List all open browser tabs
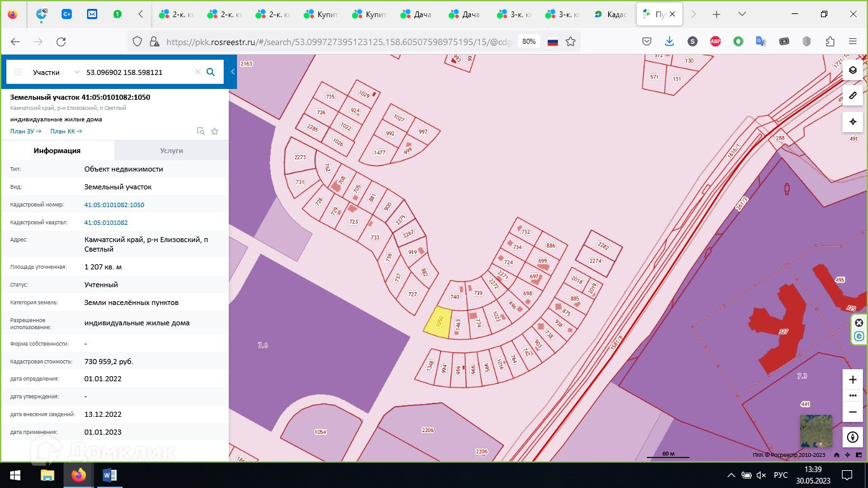The image size is (868, 488). click(742, 14)
